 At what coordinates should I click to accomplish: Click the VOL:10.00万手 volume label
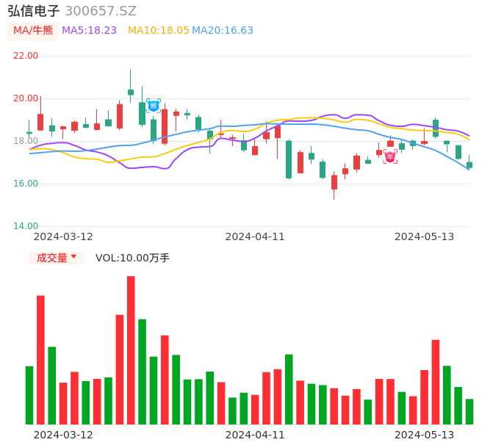coord(132,258)
